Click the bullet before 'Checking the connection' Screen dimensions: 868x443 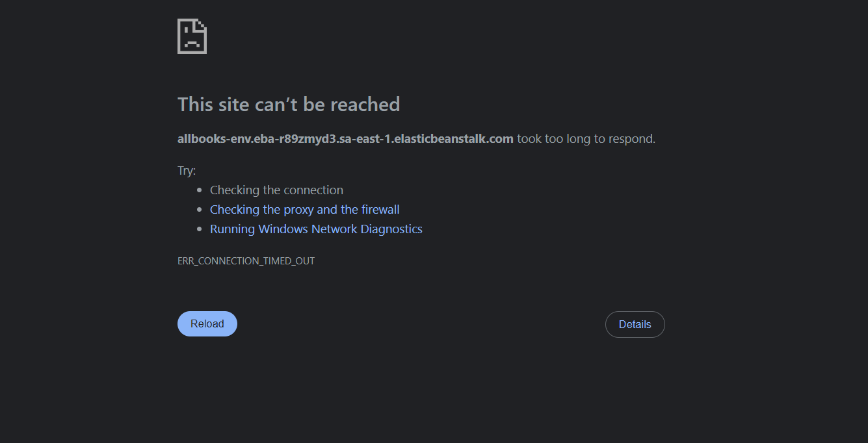200,190
